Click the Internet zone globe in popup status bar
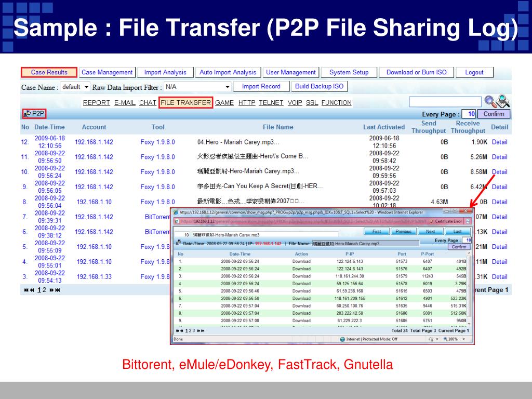The image size is (532, 399). point(342,339)
